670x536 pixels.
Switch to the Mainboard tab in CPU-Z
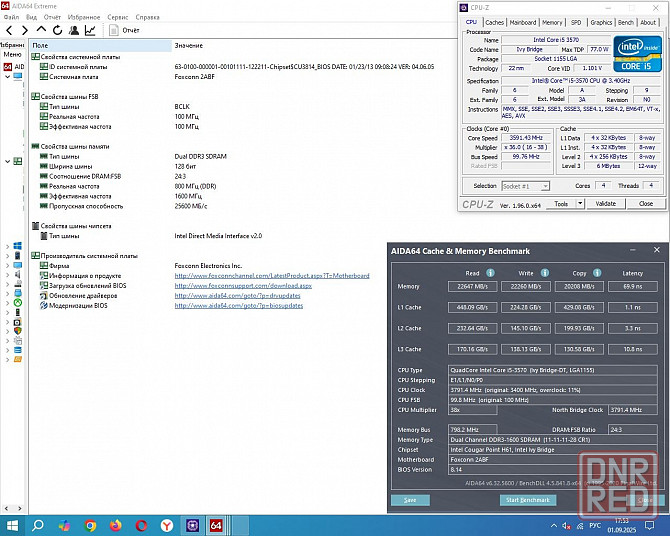[522, 22]
